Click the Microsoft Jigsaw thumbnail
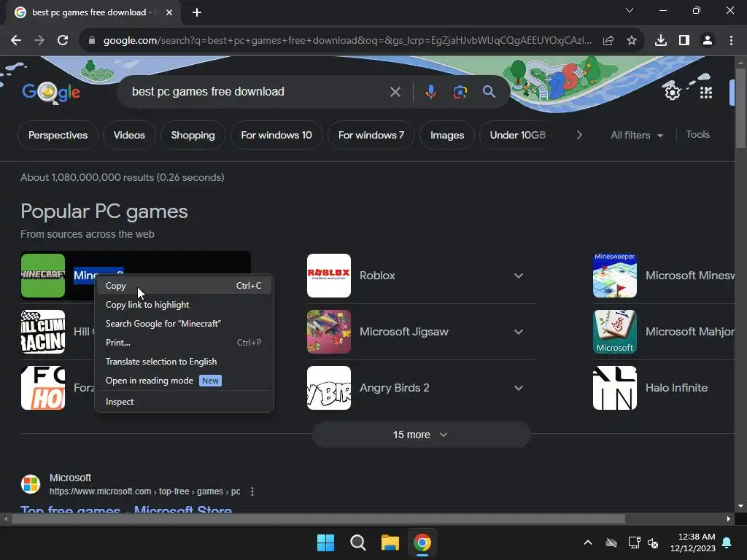The image size is (747, 560). [x=329, y=332]
